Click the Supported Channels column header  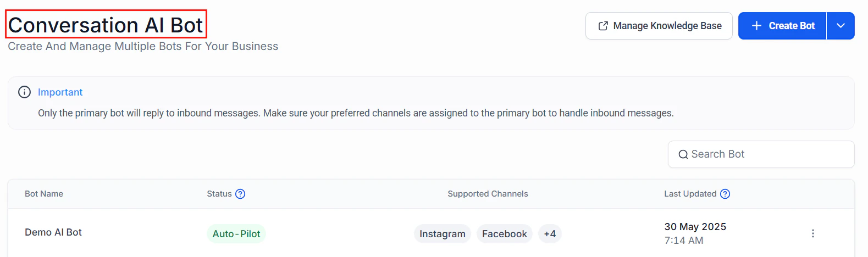(488, 194)
